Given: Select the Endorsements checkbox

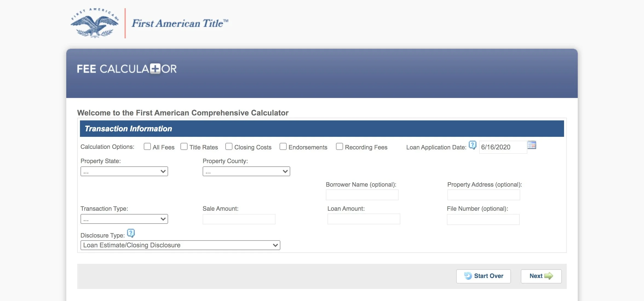Looking at the screenshot, I should [283, 147].
